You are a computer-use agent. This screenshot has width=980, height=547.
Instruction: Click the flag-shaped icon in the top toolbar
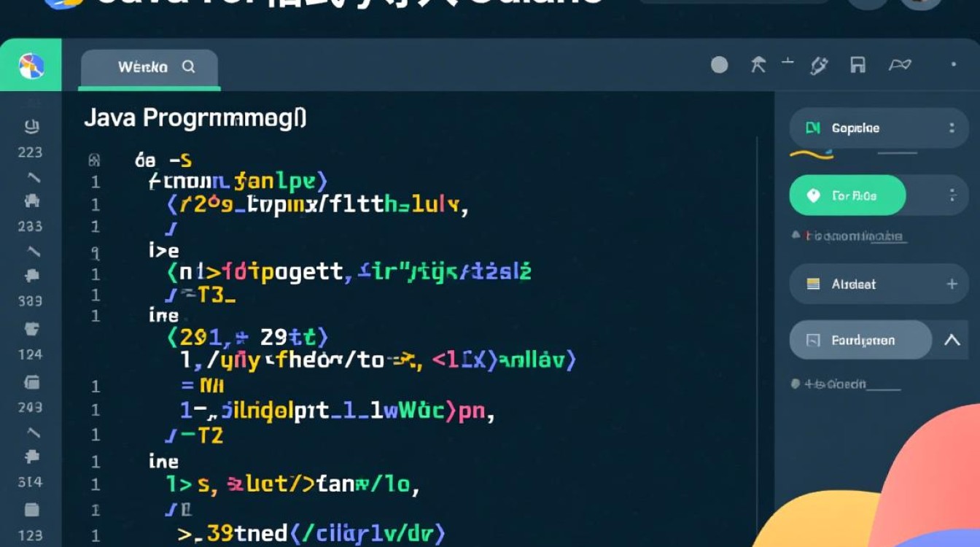901,66
